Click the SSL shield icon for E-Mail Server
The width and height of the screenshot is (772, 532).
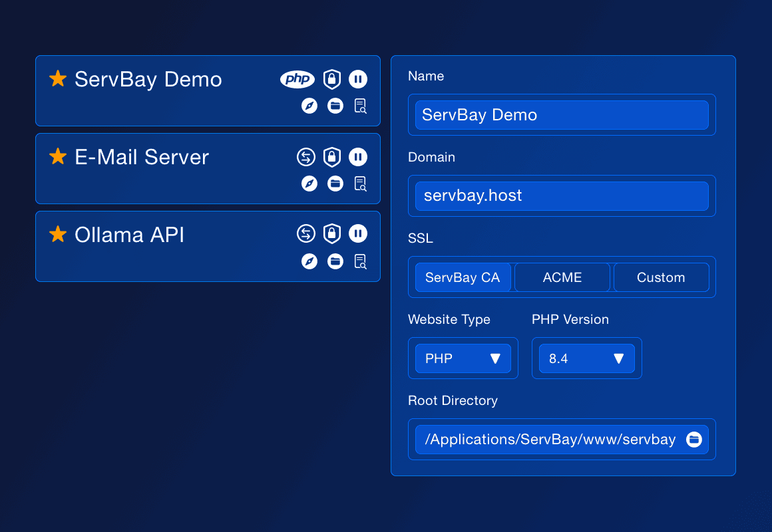click(332, 157)
